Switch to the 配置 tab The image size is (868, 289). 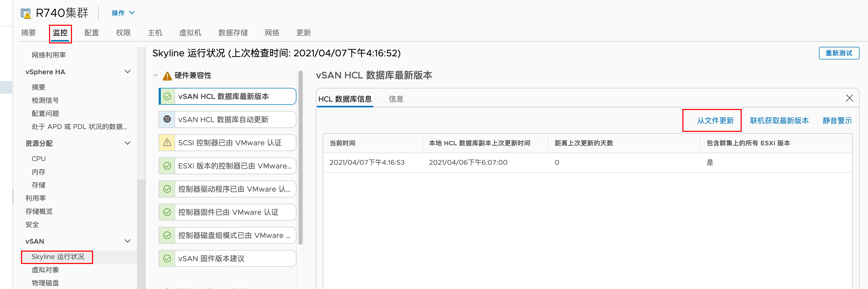[91, 33]
